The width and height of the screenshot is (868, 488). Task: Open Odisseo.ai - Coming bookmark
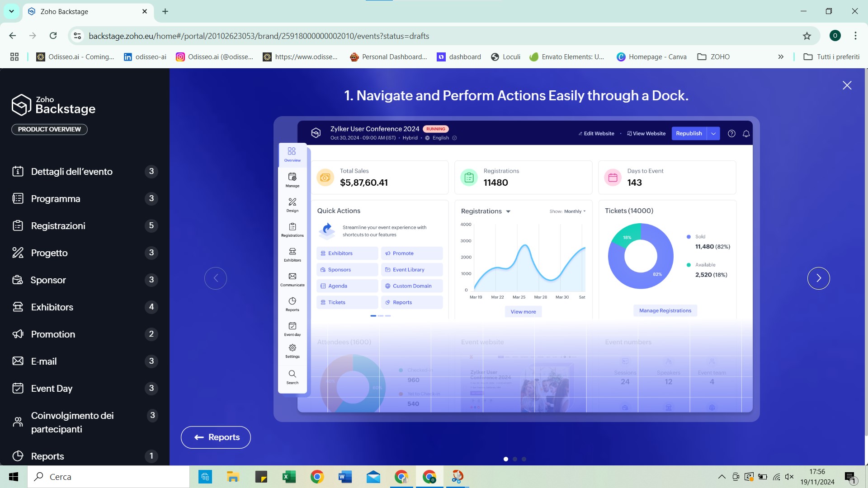(x=75, y=56)
